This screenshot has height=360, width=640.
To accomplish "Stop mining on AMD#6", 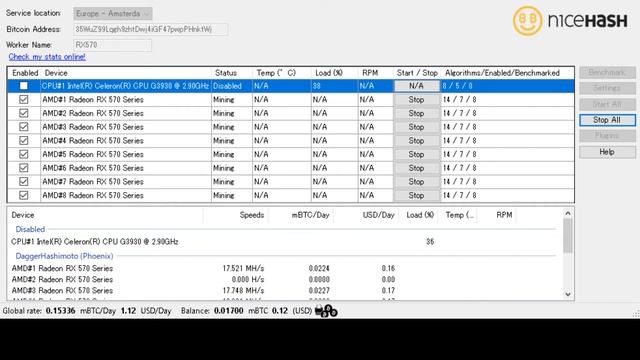I will (417, 168).
